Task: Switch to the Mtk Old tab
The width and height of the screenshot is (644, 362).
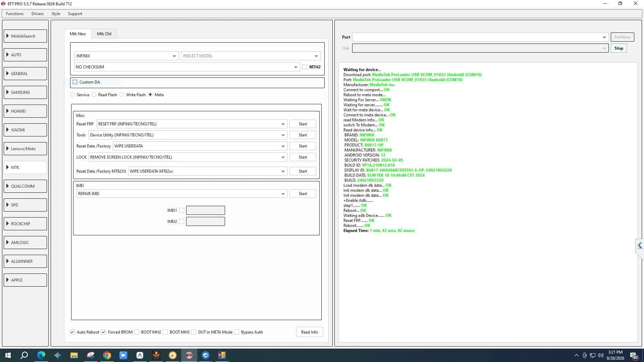Action: [104, 34]
